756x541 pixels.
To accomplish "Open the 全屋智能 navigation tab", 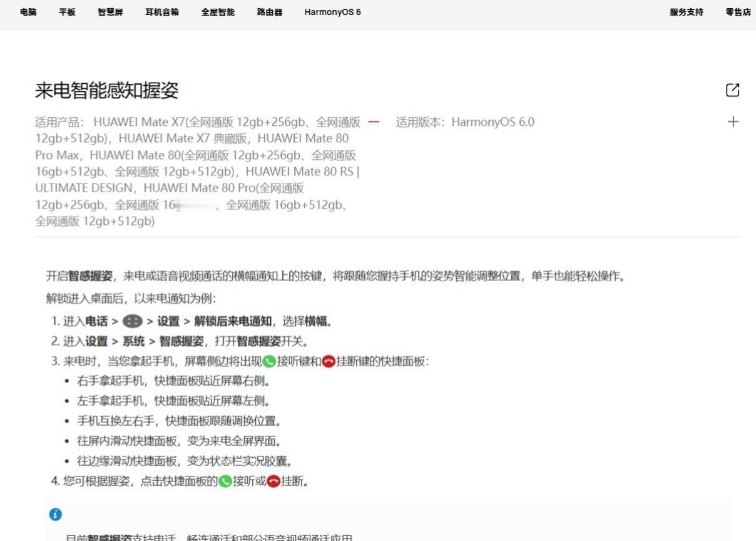I will coord(217,12).
